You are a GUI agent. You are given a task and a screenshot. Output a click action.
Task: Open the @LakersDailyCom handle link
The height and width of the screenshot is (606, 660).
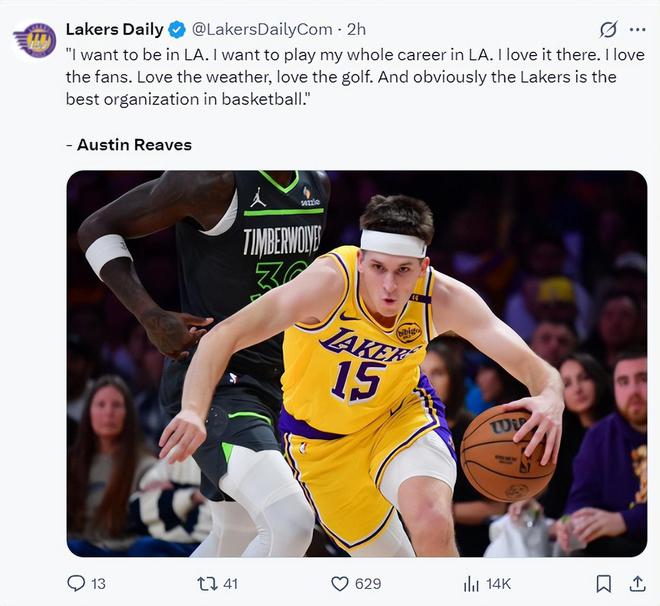256,29
